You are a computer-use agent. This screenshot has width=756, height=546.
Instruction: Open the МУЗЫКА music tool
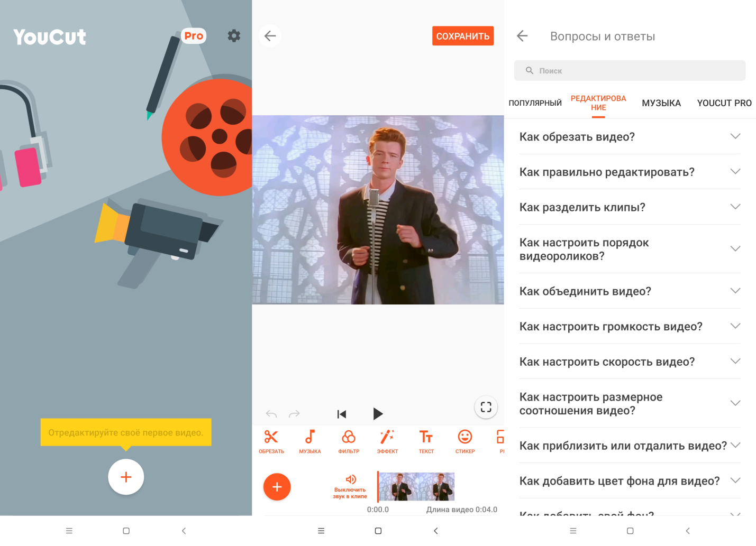coord(310,442)
